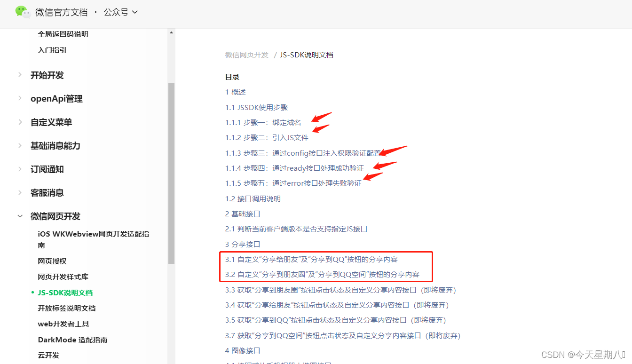Go to 4 图像接口 section
Viewport: 632px width, 364px height.
243,350
